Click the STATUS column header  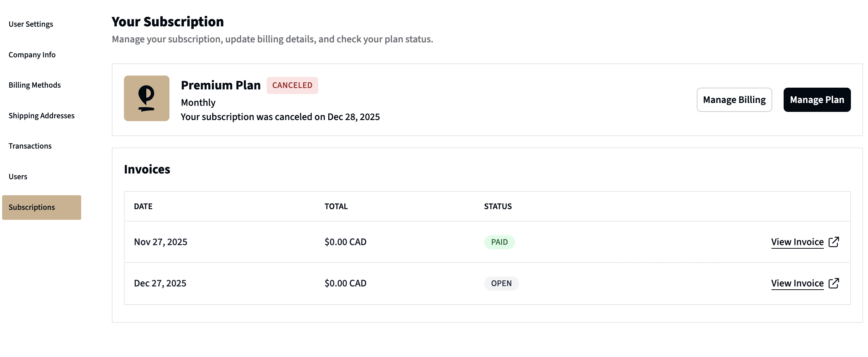498,206
